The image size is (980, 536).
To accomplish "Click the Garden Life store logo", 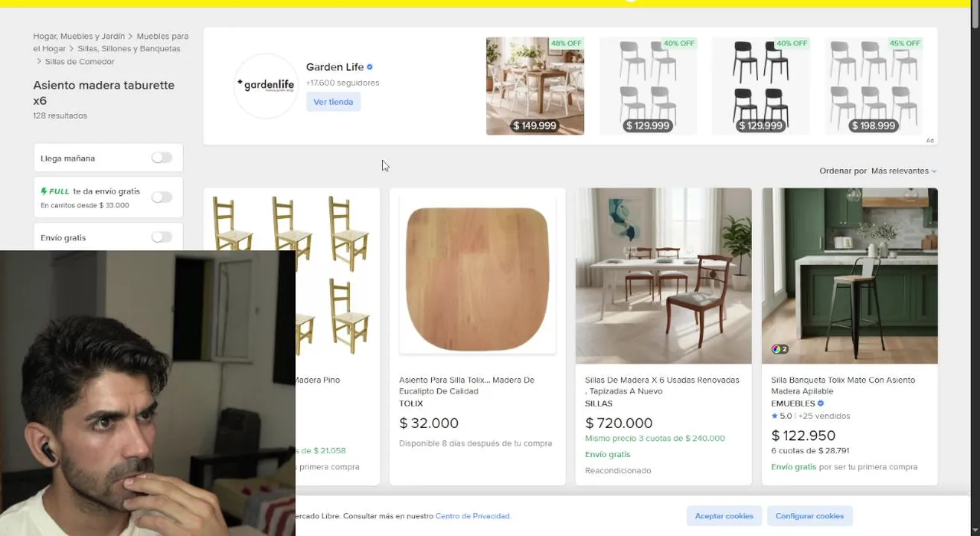I will tap(265, 86).
